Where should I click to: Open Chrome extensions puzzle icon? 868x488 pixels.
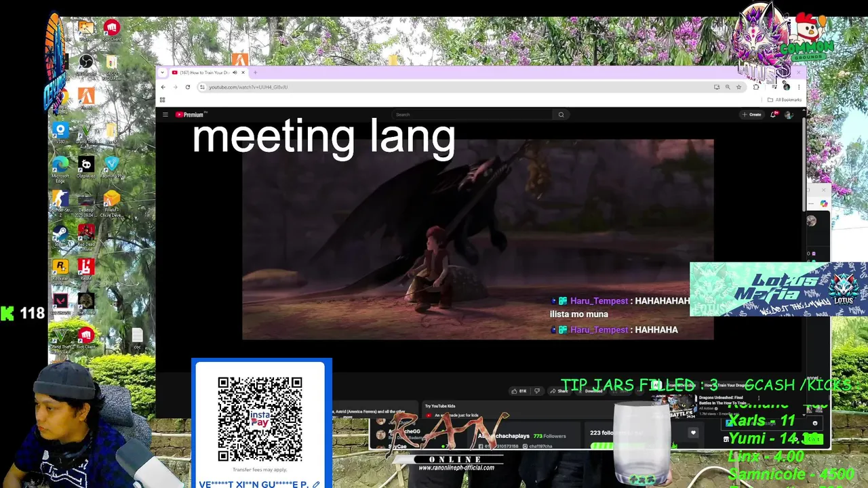click(x=756, y=87)
